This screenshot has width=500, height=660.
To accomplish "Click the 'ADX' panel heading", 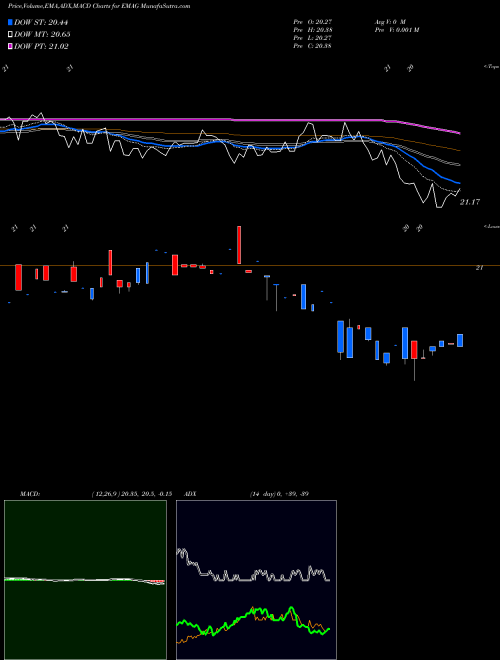I will pyautogui.click(x=190, y=494).
